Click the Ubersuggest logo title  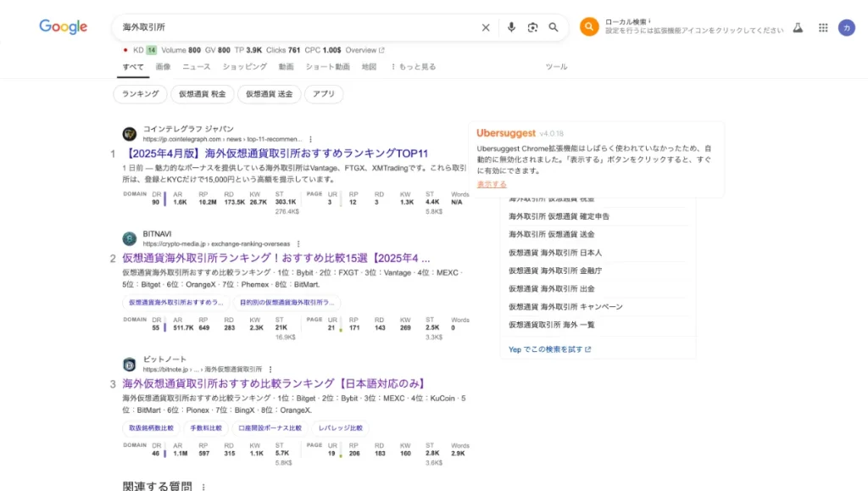(506, 133)
